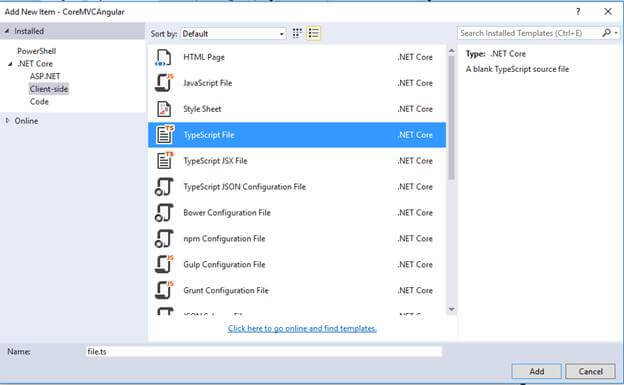Select Code category in tree
Screen dimensions: 624x385
(39, 102)
